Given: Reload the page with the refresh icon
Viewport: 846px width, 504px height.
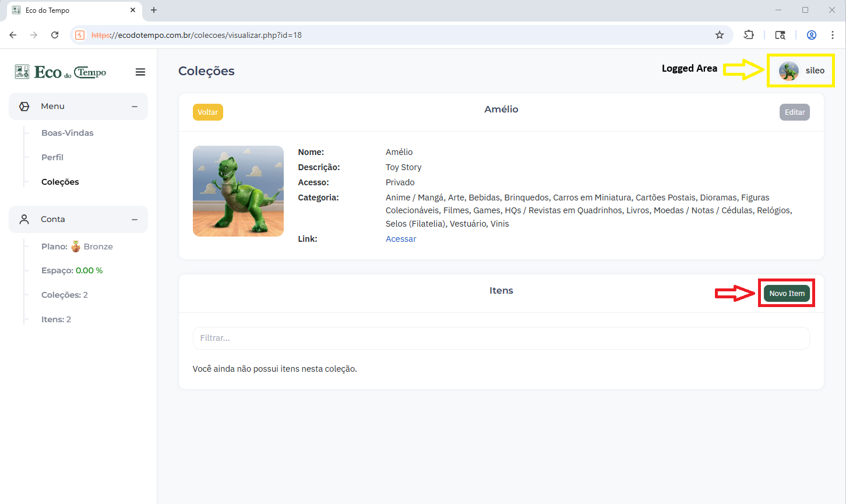Looking at the screenshot, I should point(55,35).
